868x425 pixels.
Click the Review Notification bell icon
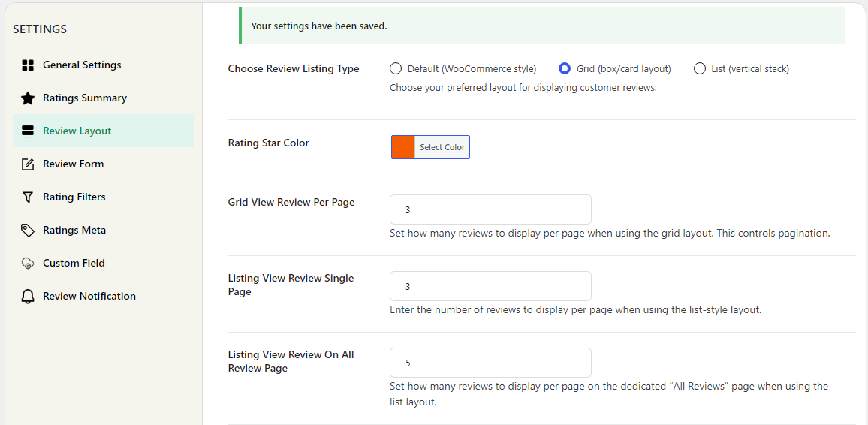click(28, 297)
